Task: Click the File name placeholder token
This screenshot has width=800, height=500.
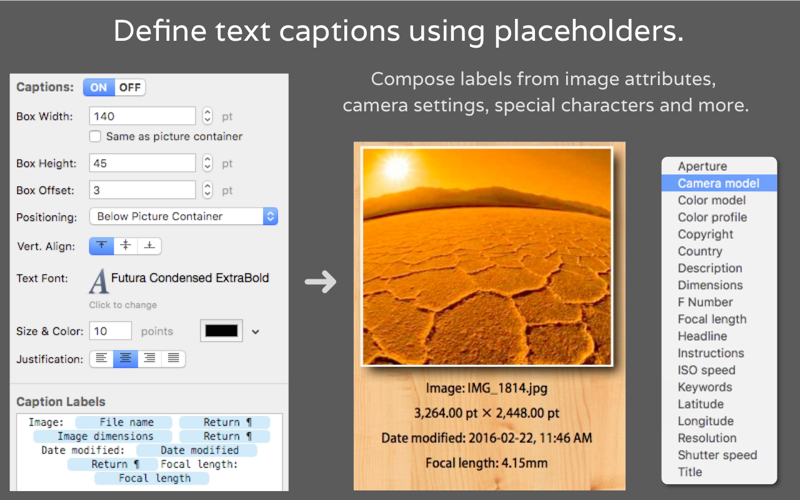Action: 124,422
